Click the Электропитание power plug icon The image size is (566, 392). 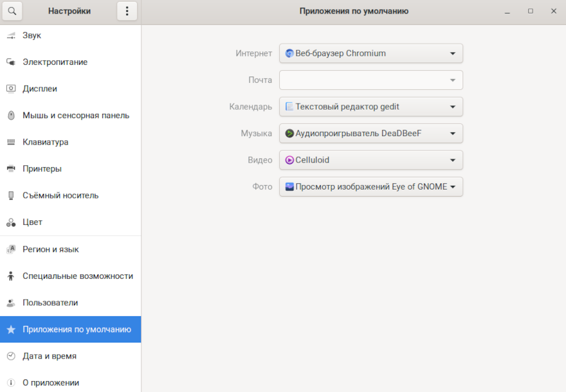11,62
